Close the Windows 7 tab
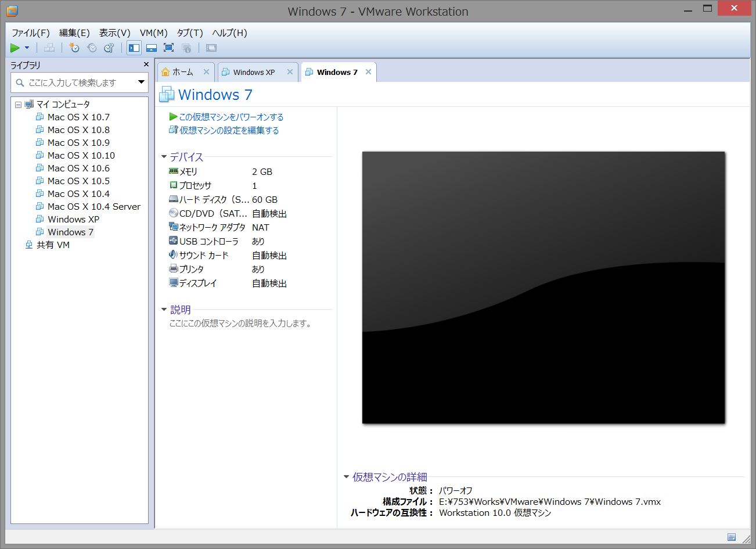Viewport: 756px width, 549px height. (x=368, y=72)
